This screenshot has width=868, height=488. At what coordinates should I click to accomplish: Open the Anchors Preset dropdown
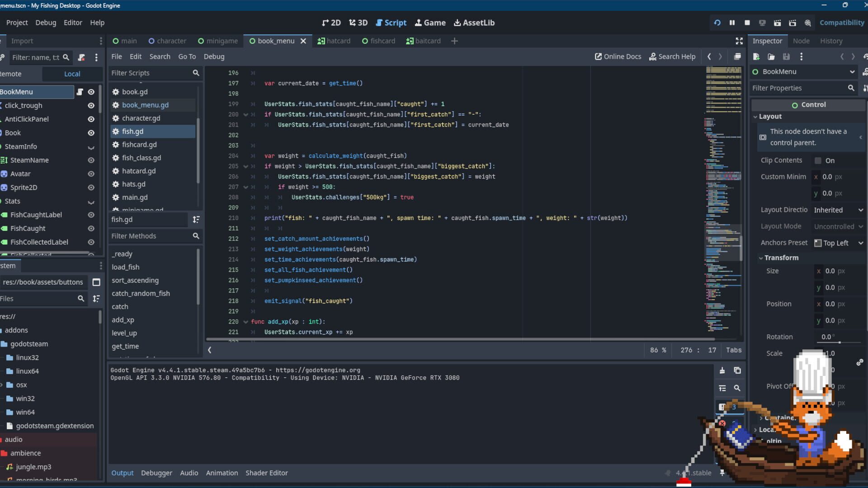837,243
